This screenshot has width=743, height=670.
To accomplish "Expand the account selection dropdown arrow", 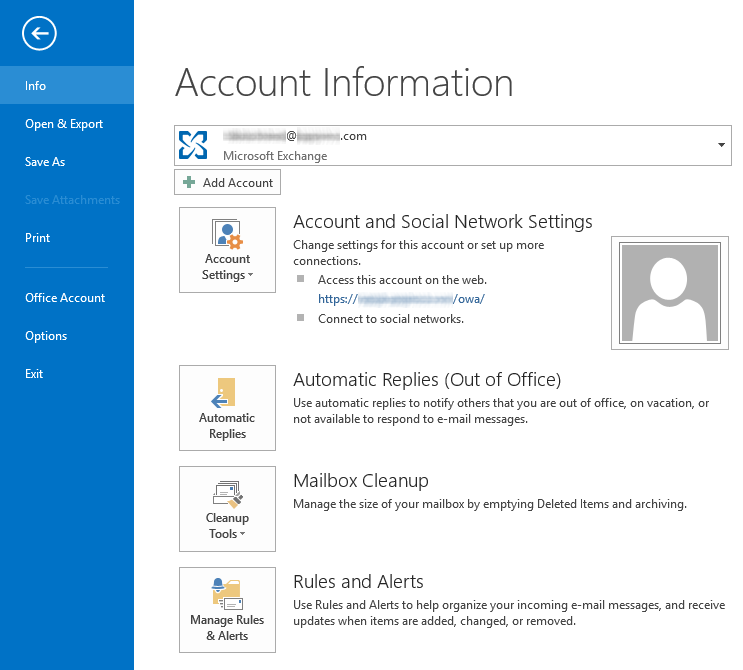I will click(721, 146).
